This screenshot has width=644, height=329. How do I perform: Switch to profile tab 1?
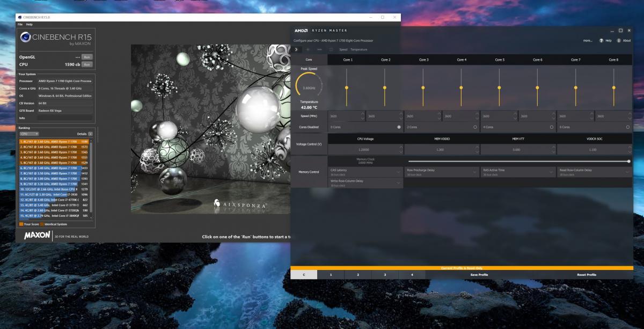[331, 274]
